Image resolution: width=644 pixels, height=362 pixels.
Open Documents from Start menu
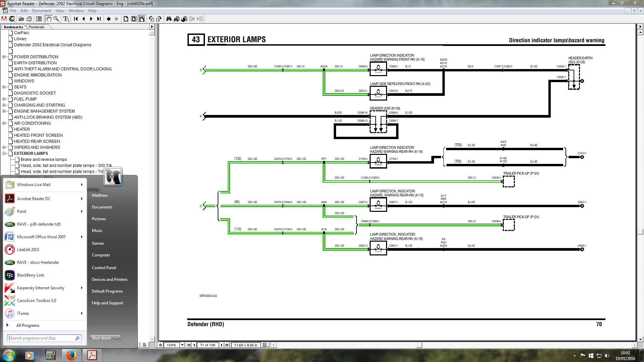point(102,207)
